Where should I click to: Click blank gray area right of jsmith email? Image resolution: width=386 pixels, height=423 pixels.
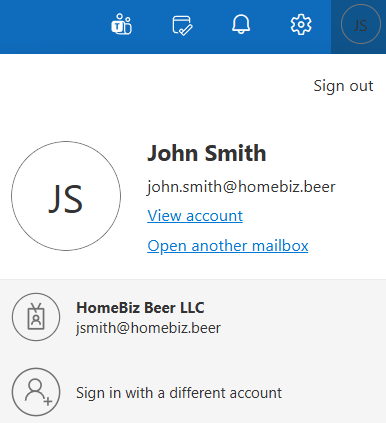pyautogui.click(x=300, y=328)
